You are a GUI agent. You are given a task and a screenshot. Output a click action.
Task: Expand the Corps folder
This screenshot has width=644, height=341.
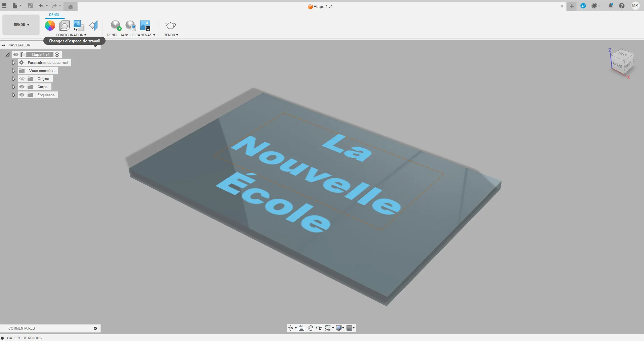(x=13, y=87)
